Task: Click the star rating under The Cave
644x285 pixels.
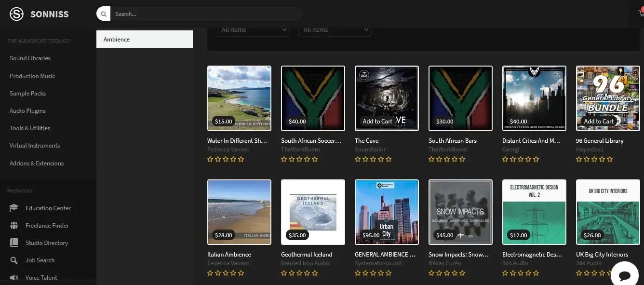Action: 373,159
